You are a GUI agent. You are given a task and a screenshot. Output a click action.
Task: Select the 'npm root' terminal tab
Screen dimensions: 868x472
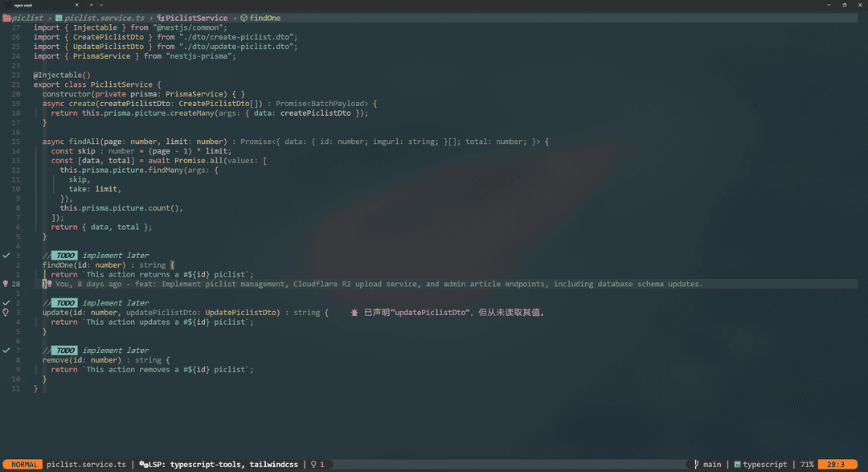42,5
